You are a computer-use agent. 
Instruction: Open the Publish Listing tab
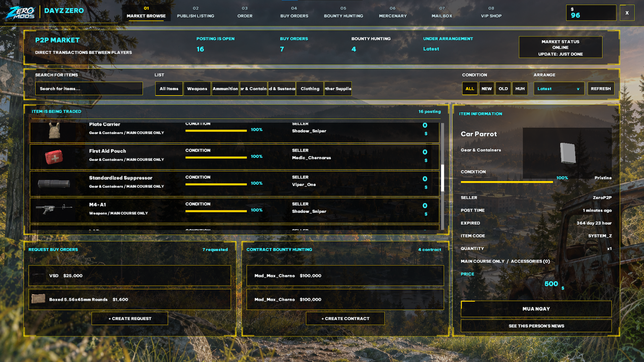195,12
